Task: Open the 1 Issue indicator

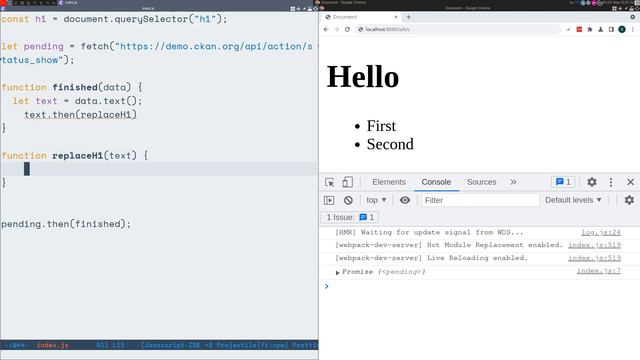Action: coord(350,217)
